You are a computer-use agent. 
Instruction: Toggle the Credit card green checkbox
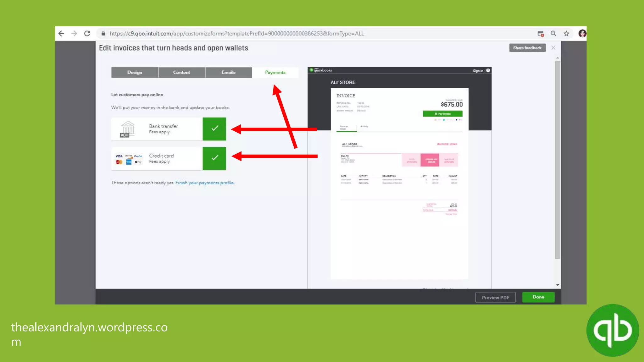(x=214, y=158)
